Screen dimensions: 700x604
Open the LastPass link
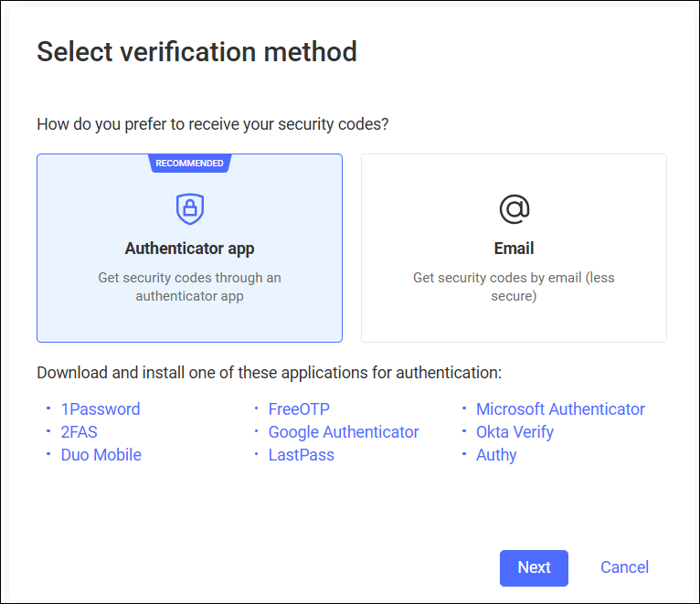[x=302, y=455]
